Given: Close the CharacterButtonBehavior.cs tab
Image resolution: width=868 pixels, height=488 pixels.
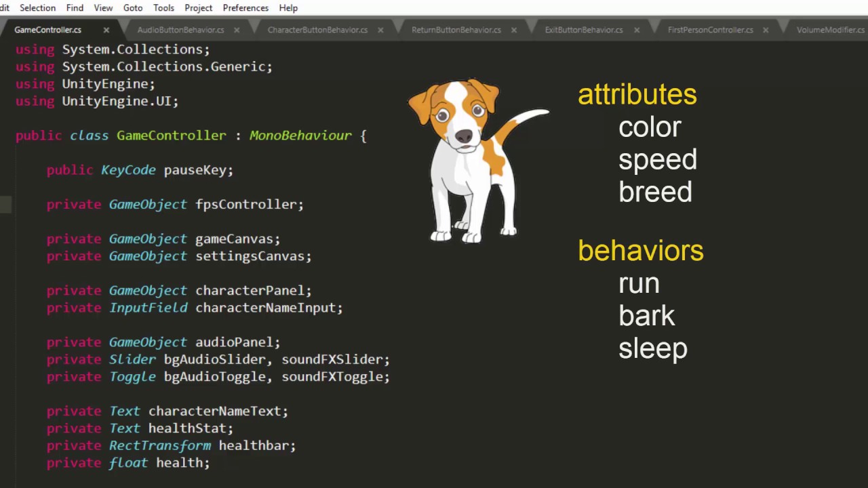Looking at the screenshot, I should tap(380, 30).
